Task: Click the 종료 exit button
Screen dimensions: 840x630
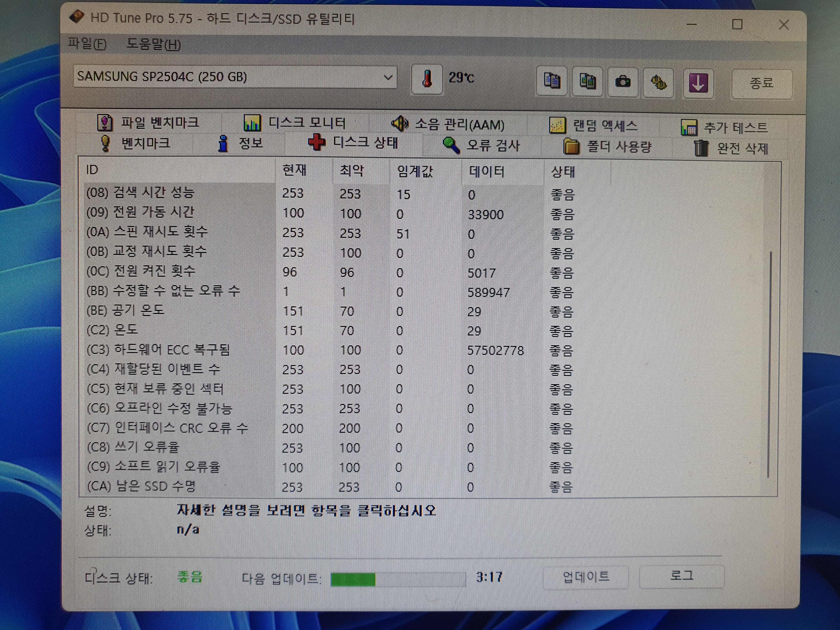Action: 762,84
